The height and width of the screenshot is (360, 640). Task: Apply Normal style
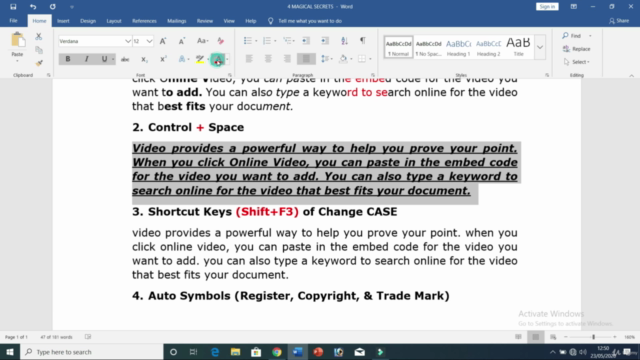(398, 47)
